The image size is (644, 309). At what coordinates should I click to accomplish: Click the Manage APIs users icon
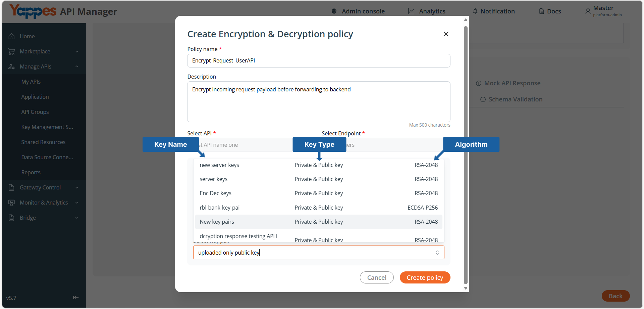[x=11, y=67]
